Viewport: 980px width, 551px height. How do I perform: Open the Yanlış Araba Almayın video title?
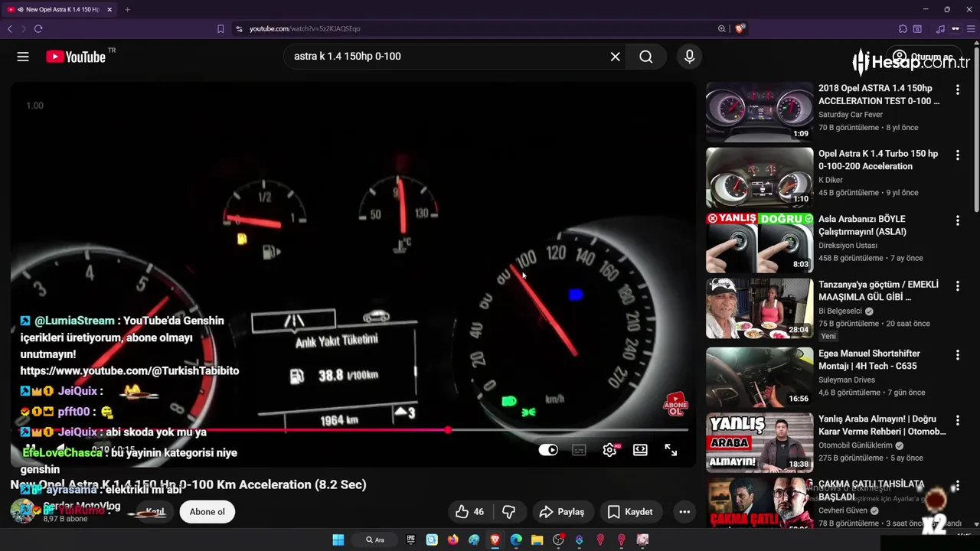[882, 425]
